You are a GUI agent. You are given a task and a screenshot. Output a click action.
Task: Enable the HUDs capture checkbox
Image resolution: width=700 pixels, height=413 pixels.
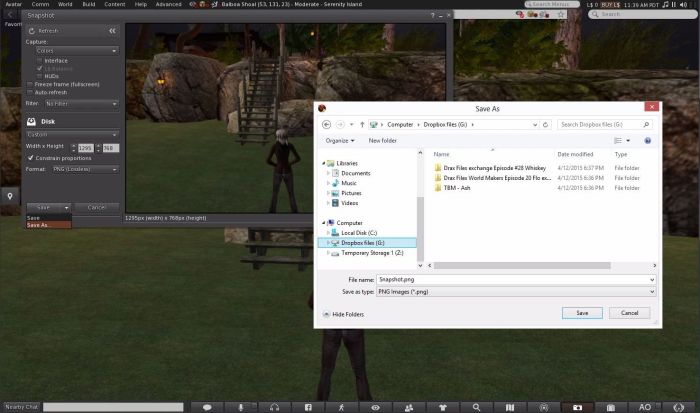pos(40,76)
